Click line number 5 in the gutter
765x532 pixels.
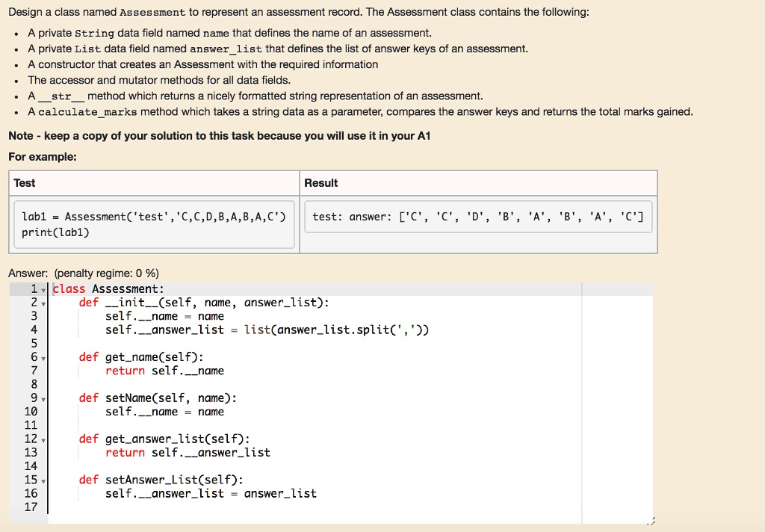pyautogui.click(x=34, y=343)
